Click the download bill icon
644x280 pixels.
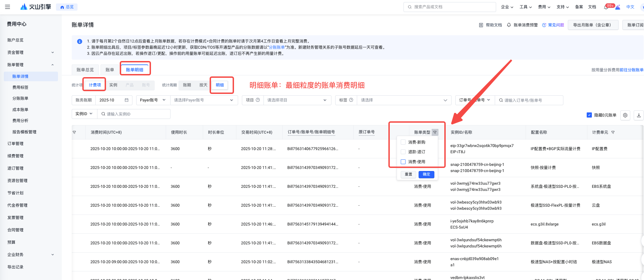[x=639, y=115]
